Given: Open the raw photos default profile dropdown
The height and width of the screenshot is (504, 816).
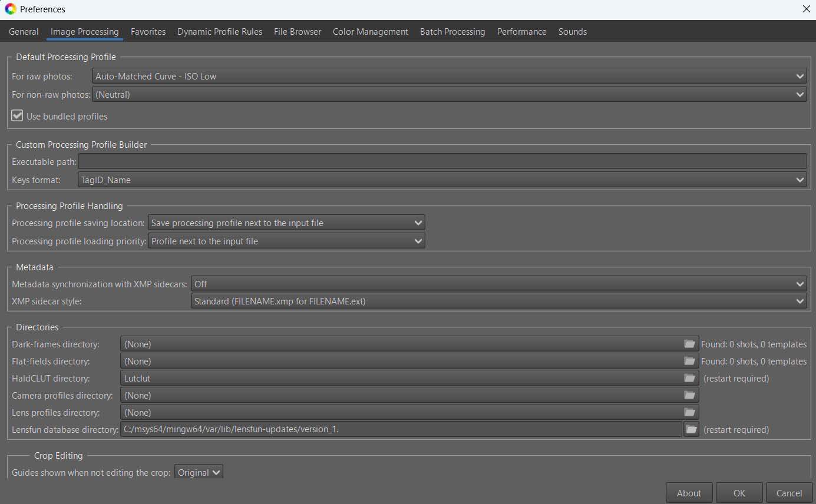Looking at the screenshot, I should [449, 76].
